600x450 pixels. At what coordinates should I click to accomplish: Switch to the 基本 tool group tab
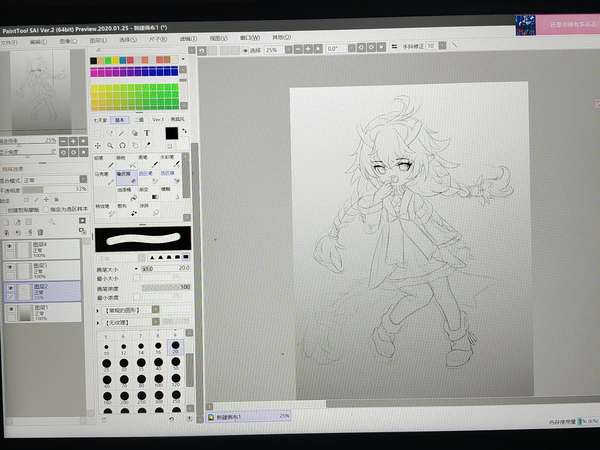click(120, 120)
